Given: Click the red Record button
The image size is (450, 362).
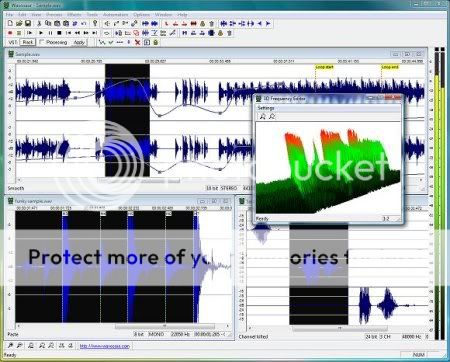Looking at the screenshot, I should pos(10,33).
